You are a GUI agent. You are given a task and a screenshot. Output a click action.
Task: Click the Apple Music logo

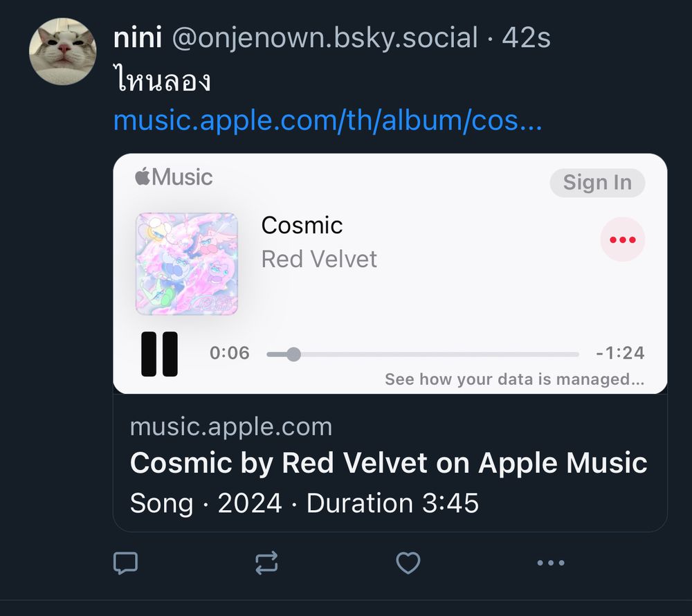pyautogui.click(x=174, y=178)
